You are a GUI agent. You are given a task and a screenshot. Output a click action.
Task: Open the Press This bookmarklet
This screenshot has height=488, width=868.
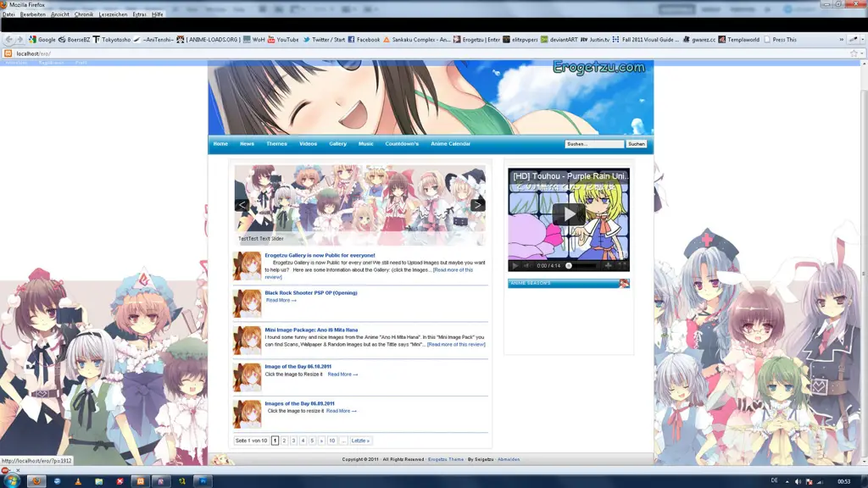tap(781, 40)
